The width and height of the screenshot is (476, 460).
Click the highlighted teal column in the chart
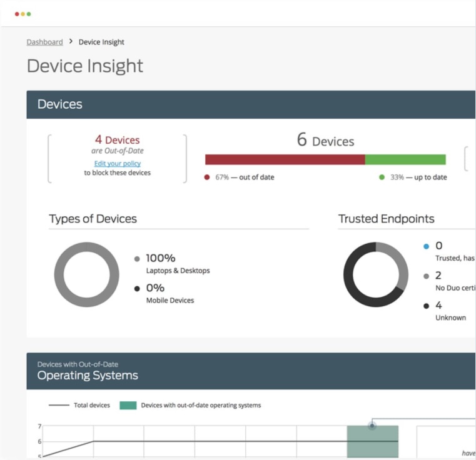click(x=373, y=441)
